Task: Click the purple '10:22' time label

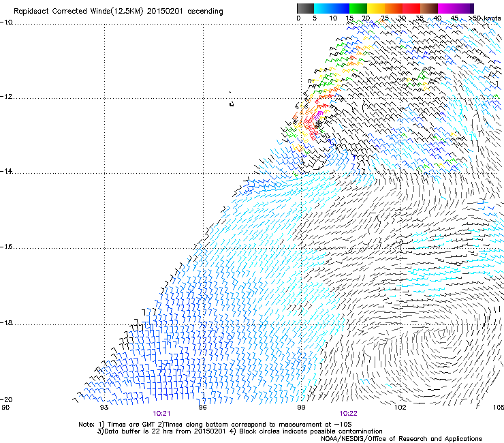Action: point(349,414)
